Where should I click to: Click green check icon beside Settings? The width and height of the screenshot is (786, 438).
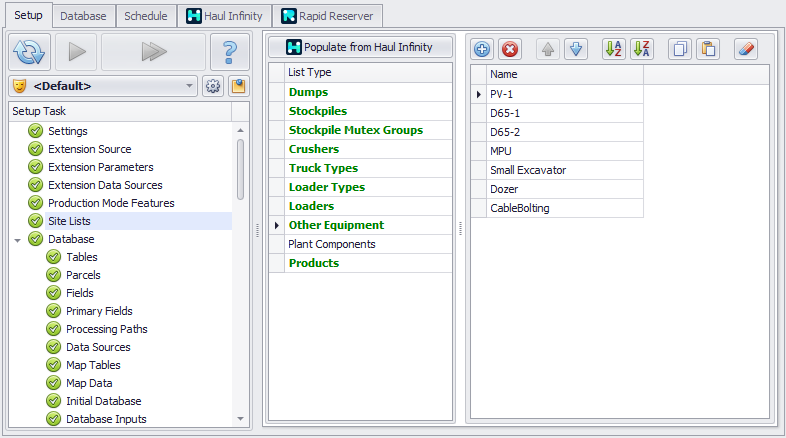(36, 131)
